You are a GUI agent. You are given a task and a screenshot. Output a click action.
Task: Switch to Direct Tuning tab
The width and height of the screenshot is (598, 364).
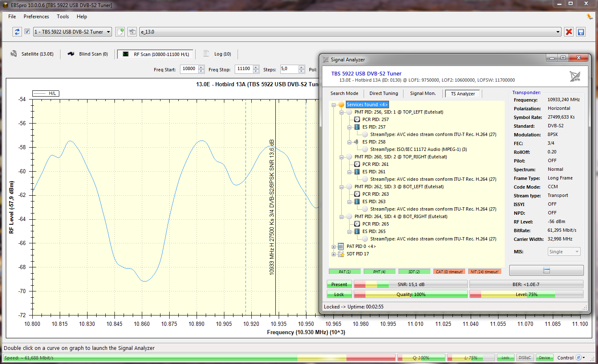click(384, 93)
